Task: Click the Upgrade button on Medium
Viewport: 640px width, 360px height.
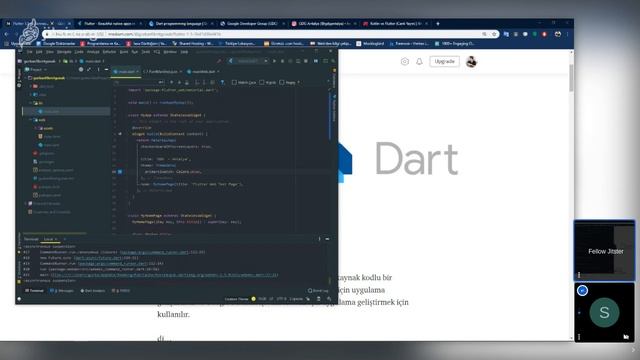Action: [444, 62]
